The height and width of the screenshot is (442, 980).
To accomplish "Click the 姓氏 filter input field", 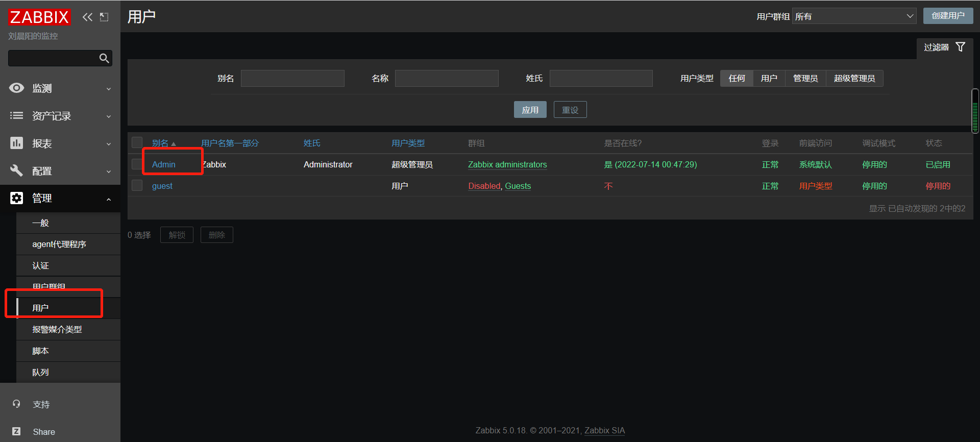I will 601,78.
